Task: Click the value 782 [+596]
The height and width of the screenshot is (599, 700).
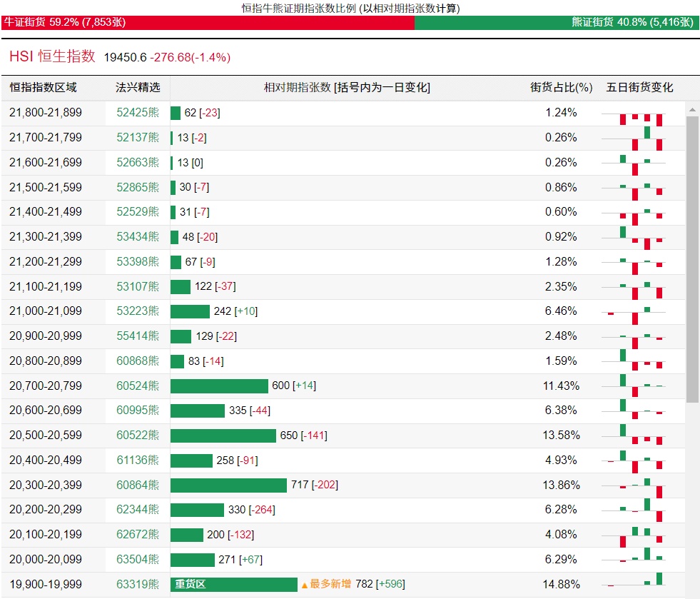Action: [380, 584]
